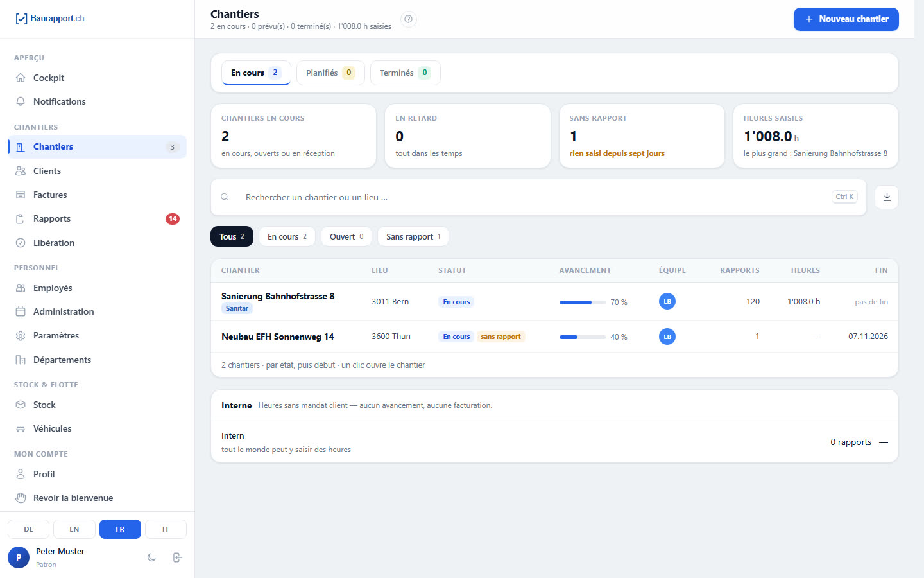
Task: Click the Véhicules car icon
Action: [21, 428]
